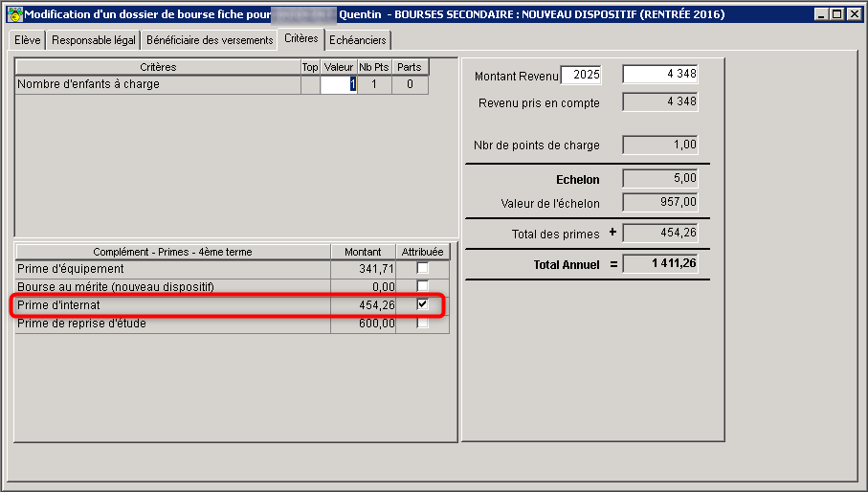The image size is (868, 492).
Task: Click the Total des primes field
Action: [660, 233]
